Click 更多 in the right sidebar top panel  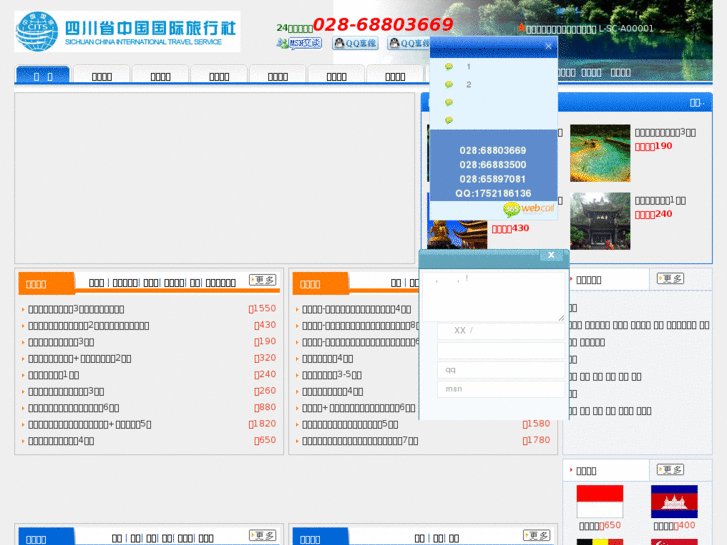(x=670, y=278)
